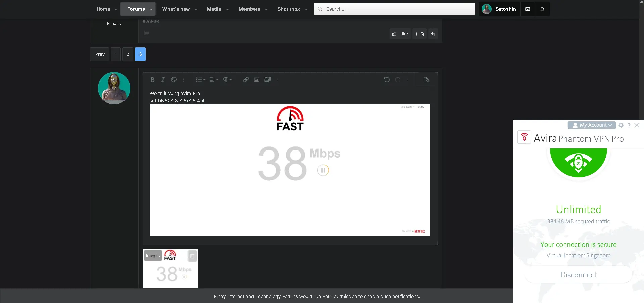Report the post using the flag icon
The width and height of the screenshot is (644, 303).
pyautogui.click(x=146, y=33)
